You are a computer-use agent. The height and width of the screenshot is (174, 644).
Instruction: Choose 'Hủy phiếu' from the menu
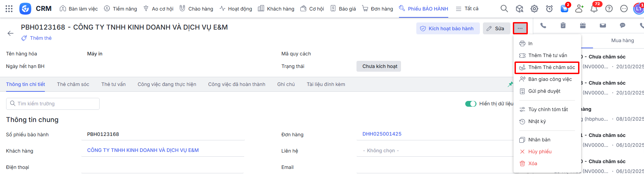[x=540, y=152]
